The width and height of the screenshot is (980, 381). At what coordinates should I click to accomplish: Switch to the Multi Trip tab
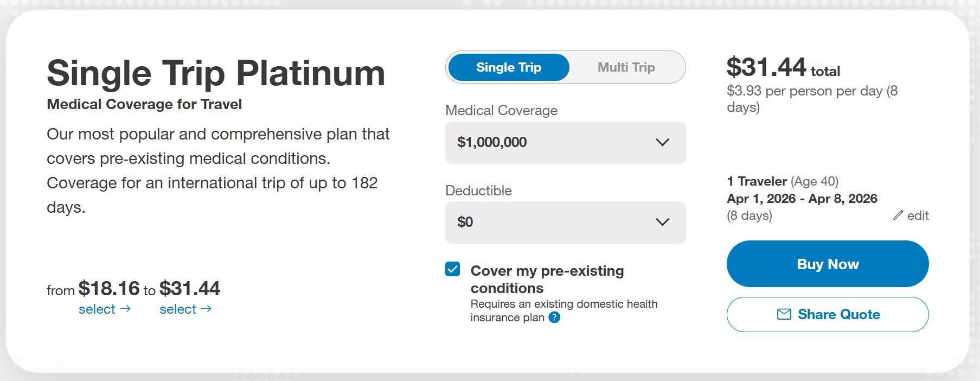pos(626,67)
